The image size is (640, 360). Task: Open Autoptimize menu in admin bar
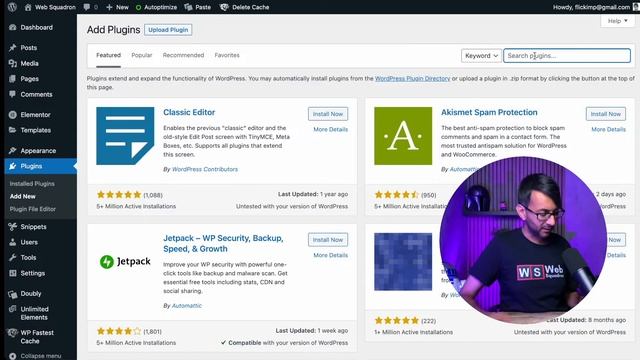(156, 7)
